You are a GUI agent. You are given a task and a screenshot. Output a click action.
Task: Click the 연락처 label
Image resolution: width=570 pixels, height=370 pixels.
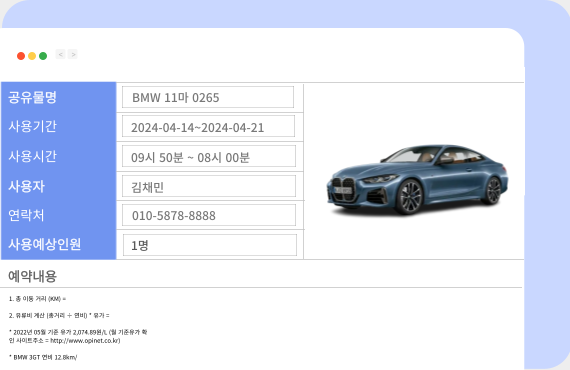click(26, 215)
